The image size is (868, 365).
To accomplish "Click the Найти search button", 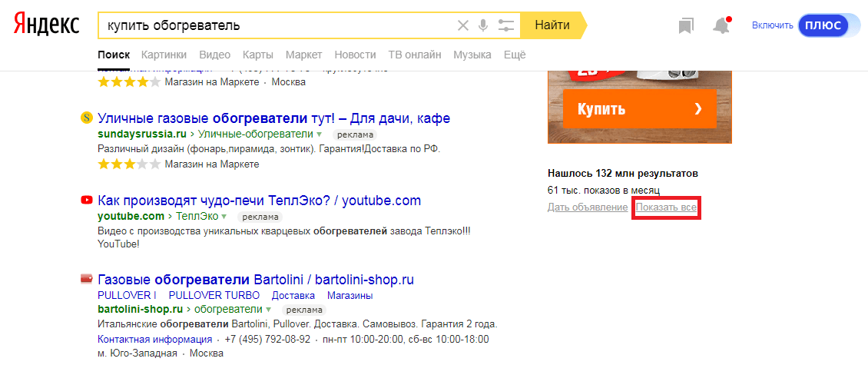I will 552,25.
